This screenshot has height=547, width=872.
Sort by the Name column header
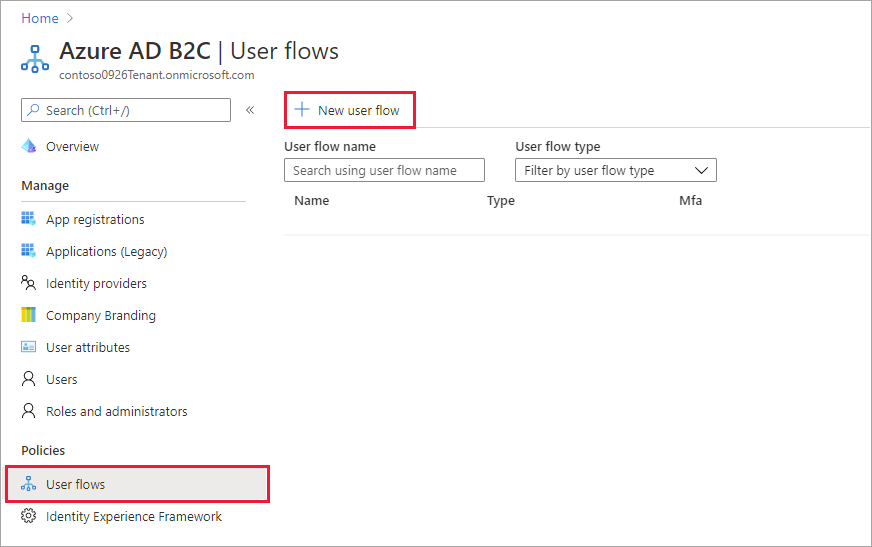[312, 200]
